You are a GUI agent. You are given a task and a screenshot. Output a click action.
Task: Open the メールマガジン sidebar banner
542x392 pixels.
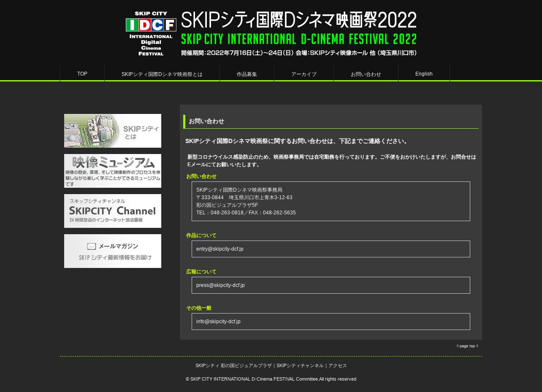[113, 251]
